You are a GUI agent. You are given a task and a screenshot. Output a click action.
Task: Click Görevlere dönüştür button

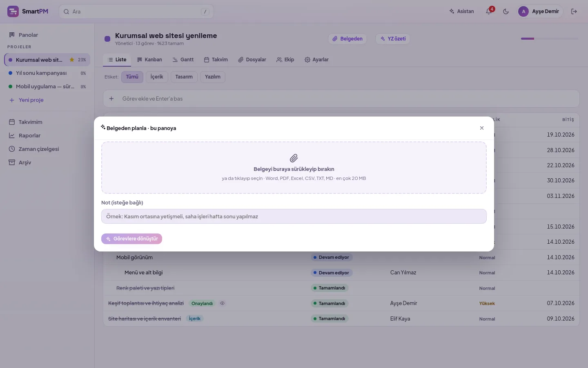[131, 239]
